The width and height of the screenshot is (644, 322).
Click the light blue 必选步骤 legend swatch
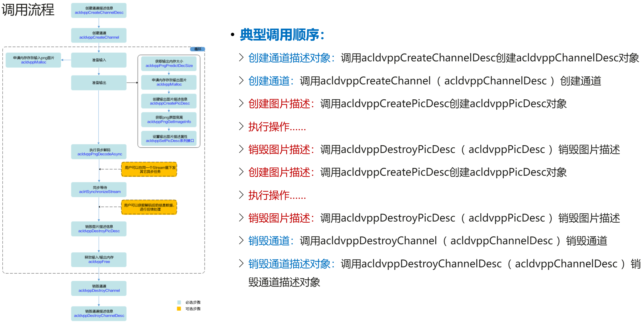(x=179, y=302)
